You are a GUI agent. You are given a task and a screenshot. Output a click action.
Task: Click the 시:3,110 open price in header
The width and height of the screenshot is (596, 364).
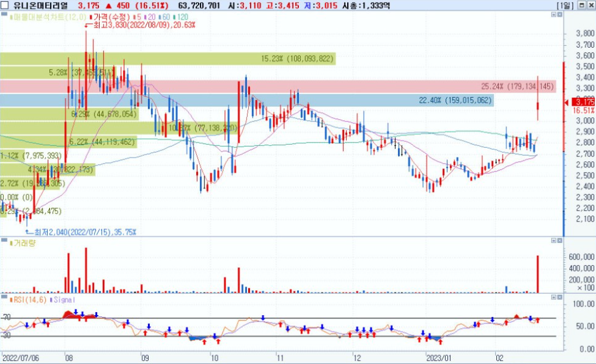click(245, 5)
